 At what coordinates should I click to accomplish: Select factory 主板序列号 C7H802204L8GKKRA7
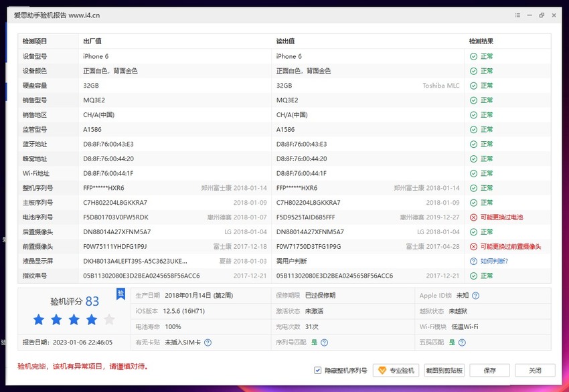coord(115,203)
